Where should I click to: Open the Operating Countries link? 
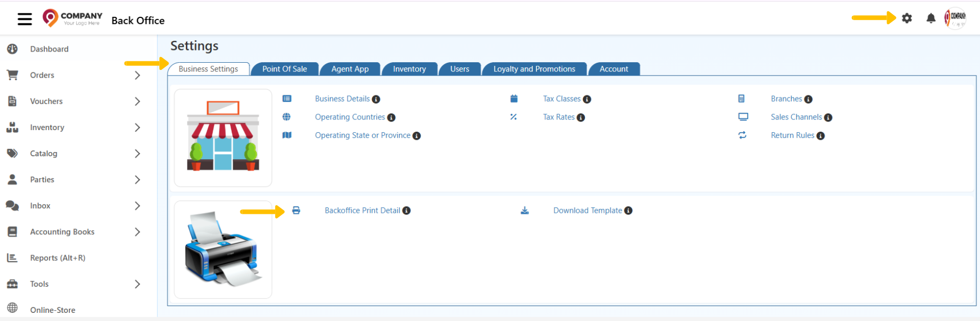coord(350,117)
